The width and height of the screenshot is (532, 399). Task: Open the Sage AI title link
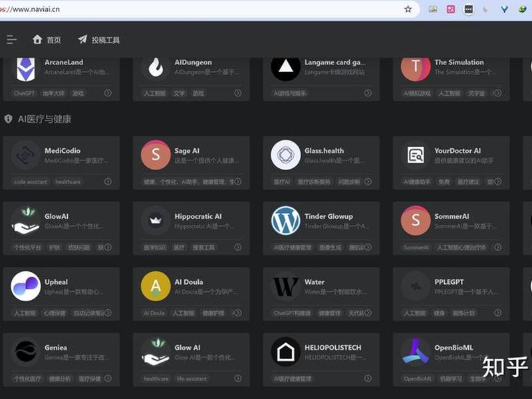pos(187,151)
